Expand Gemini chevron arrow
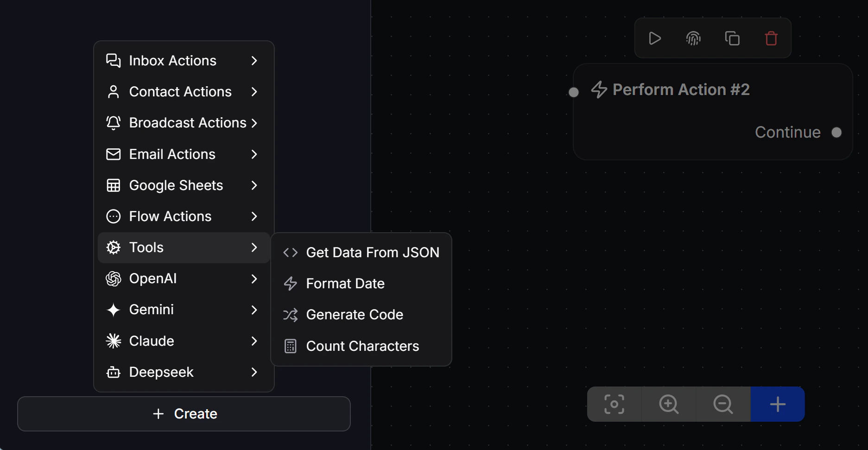Viewport: 868px width, 450px height. (x=254, y=310)
